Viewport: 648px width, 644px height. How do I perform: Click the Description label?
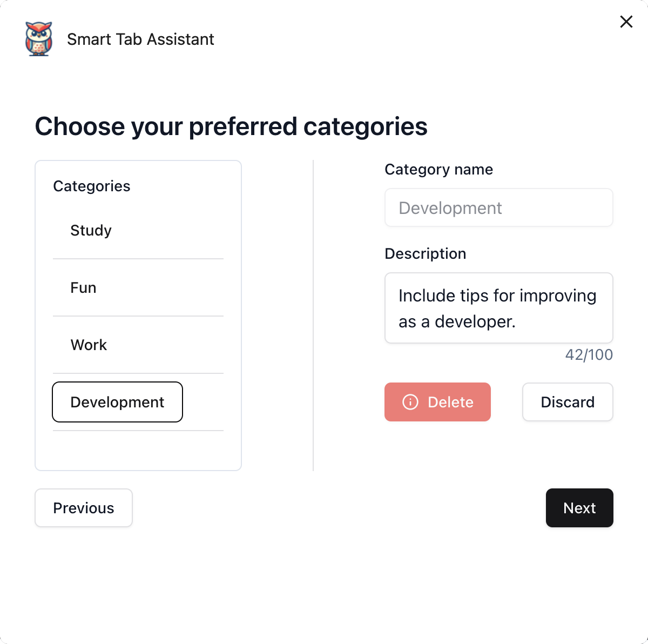(425, 253)
